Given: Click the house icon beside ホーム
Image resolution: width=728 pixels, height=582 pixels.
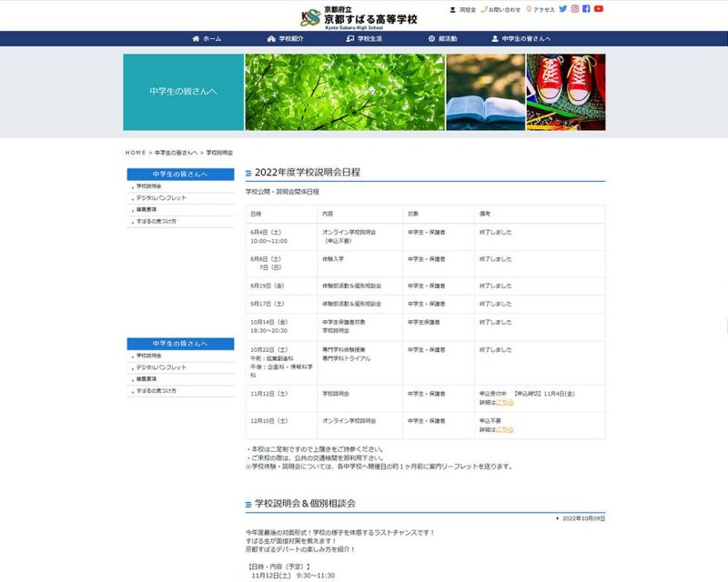Looking at the screenshot, I should 196,39.
